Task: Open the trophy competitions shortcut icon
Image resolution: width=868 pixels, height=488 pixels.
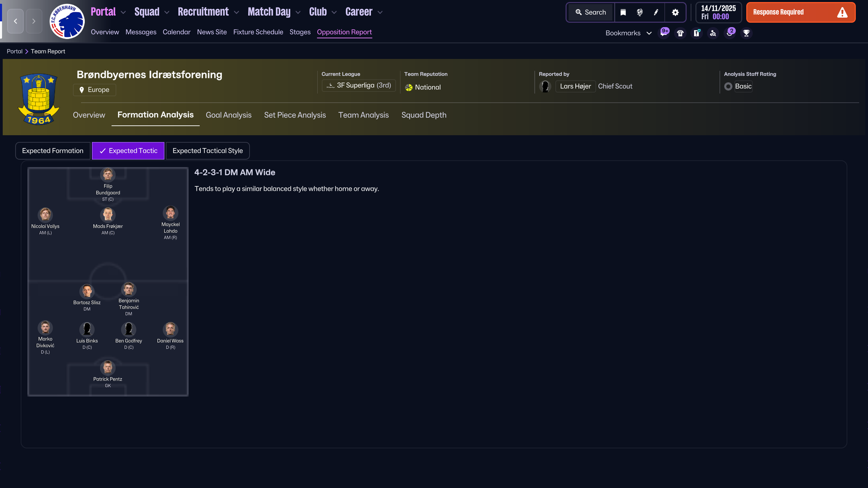Action: point(746,33)
